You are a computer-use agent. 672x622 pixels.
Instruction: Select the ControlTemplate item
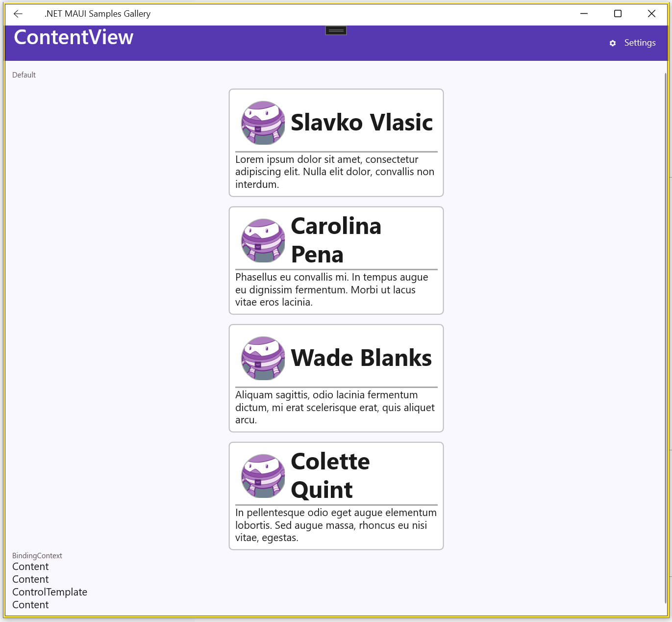tap(50, 592)
